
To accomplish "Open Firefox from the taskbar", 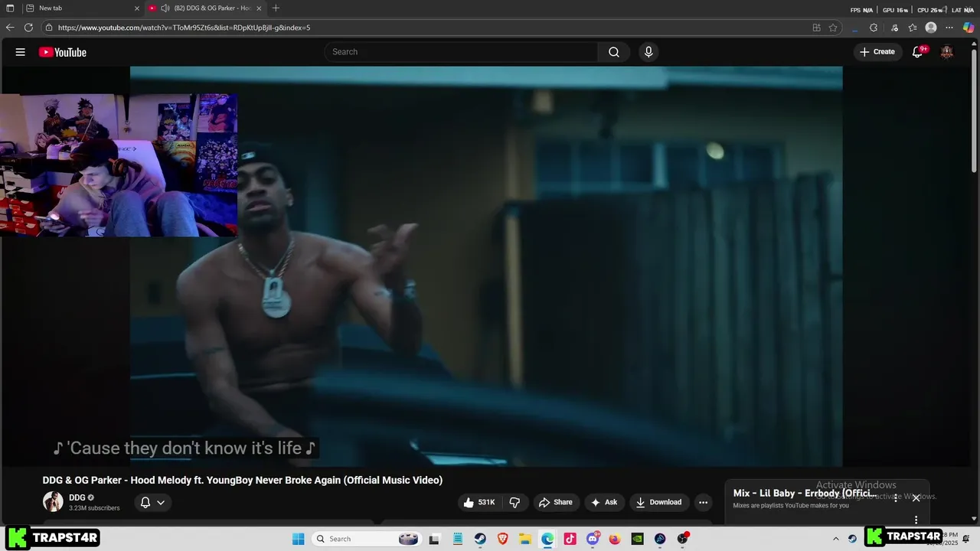I will pyautogui.click(x=615, y=539).
